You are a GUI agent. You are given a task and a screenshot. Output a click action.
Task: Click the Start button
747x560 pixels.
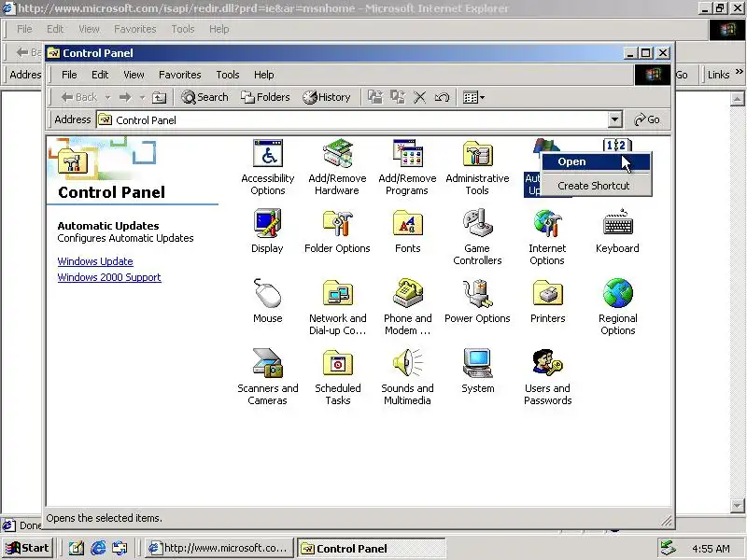click(27, 548)
